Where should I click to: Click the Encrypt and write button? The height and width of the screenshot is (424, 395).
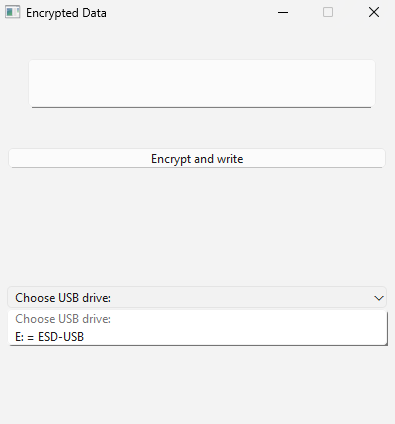[x=197, y=159]
